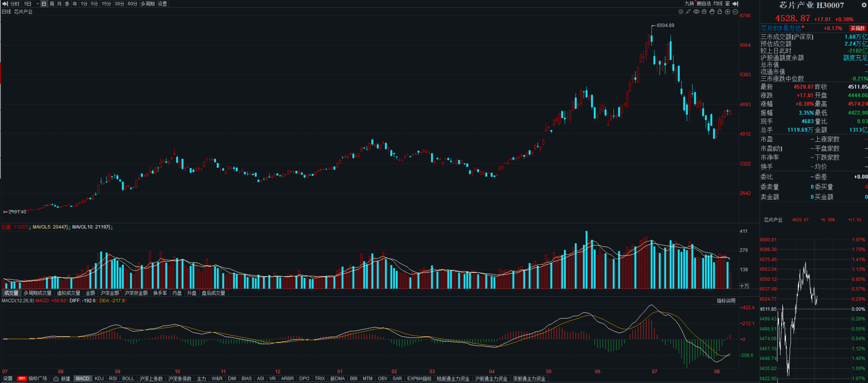Open the toolbox briefcase icon
This screenshot has height=383, width=868.
[704, 12]
